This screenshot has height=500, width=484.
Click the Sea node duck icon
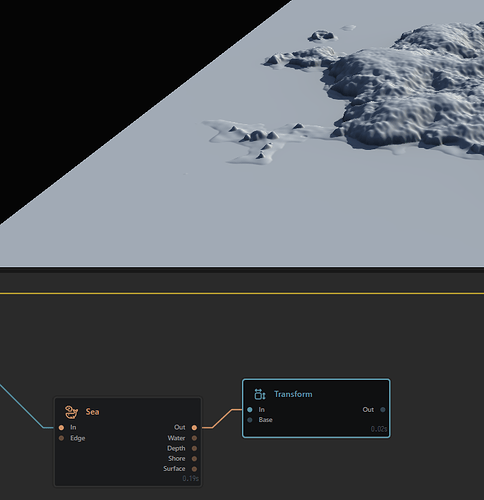pyautogui.click(x=71, y=412)
